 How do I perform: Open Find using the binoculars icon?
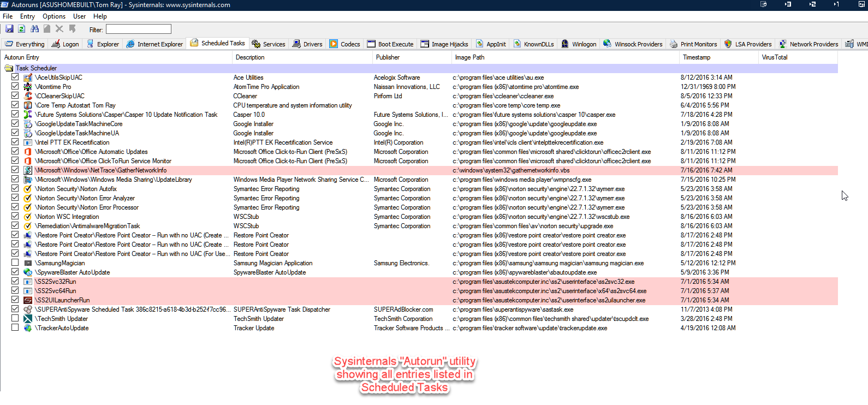pyautogui.click(x=35, y=29)
